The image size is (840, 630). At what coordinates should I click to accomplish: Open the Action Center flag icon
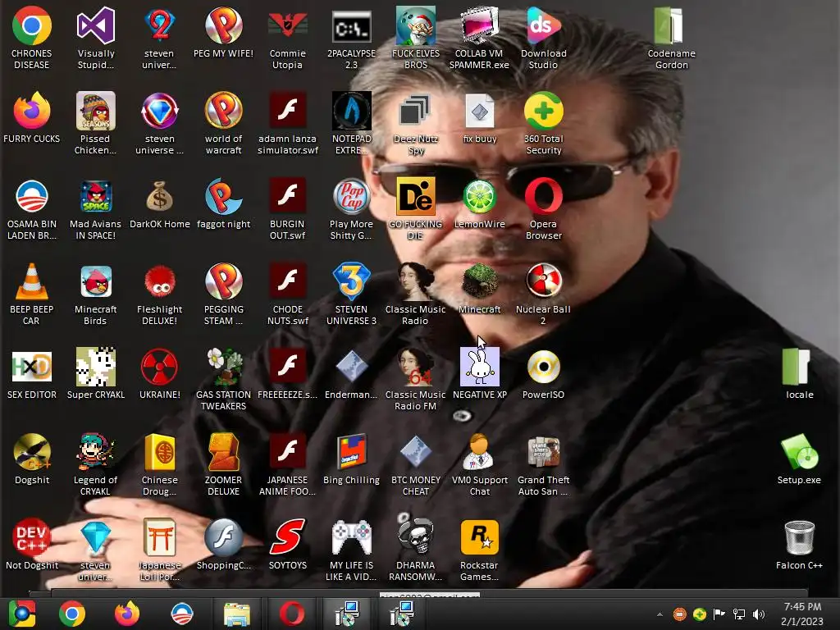pyautogui.click(x=719, y=614)
